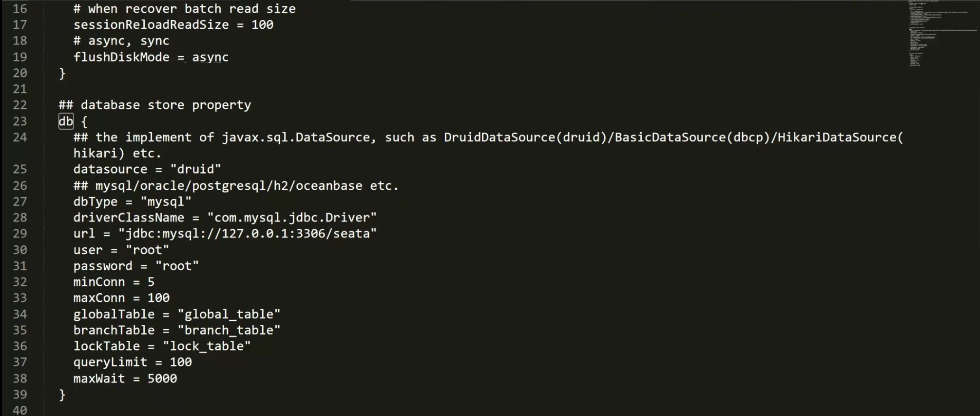Click the "mysql" dbType value
Screen dimensions: 980x416
tap(166, 201)
